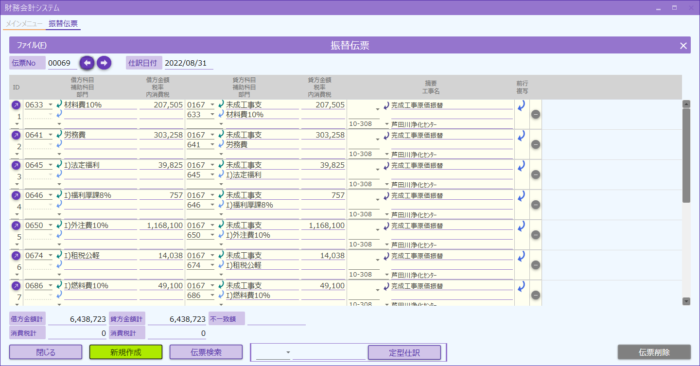Delete row 1 with minus icon

click(x=536, y=114)
